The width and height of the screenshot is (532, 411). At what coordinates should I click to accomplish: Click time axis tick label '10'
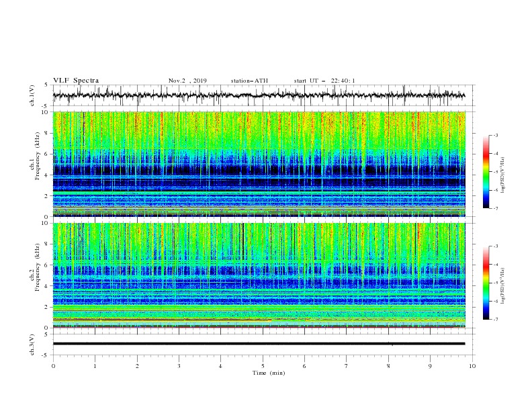coord(472,366)
